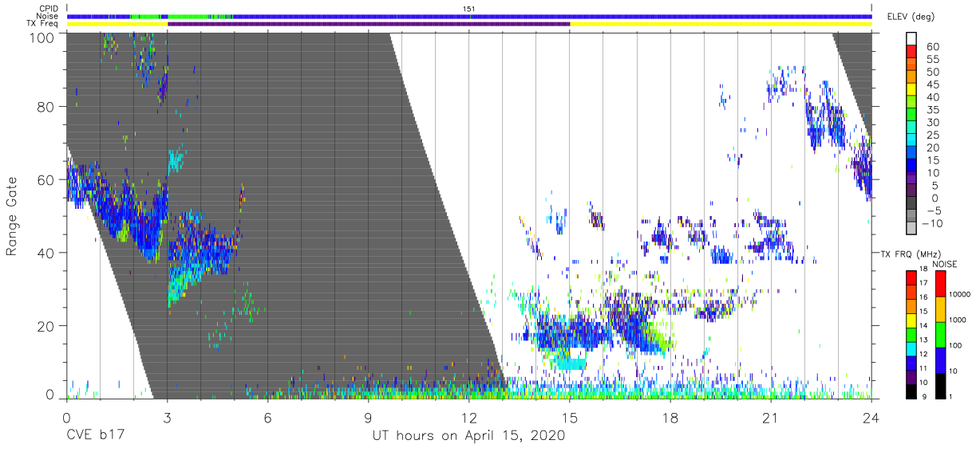Click the 40 label on the Range Gate axis
This screenshot has width=980, height=452.
pyautogui.click(x=45, y=253)
